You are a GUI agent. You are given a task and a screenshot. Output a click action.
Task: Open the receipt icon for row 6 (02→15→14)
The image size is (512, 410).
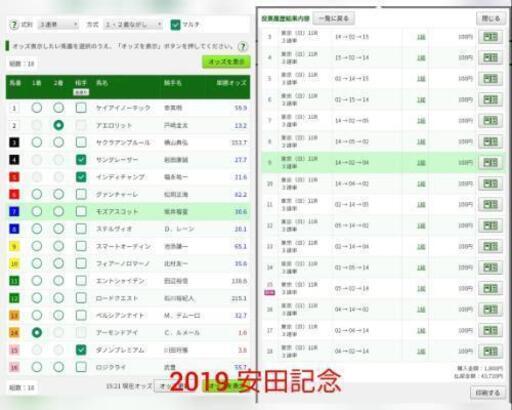490,100
